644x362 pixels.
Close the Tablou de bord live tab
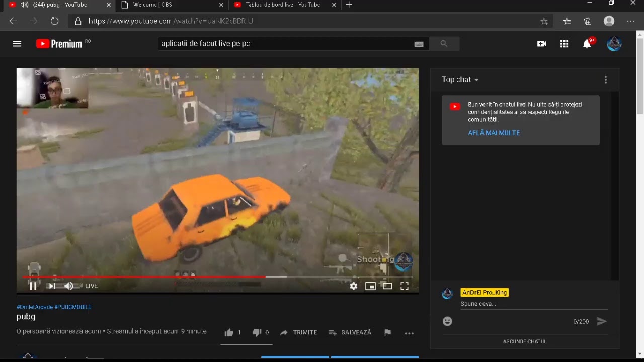click(334, 5)
